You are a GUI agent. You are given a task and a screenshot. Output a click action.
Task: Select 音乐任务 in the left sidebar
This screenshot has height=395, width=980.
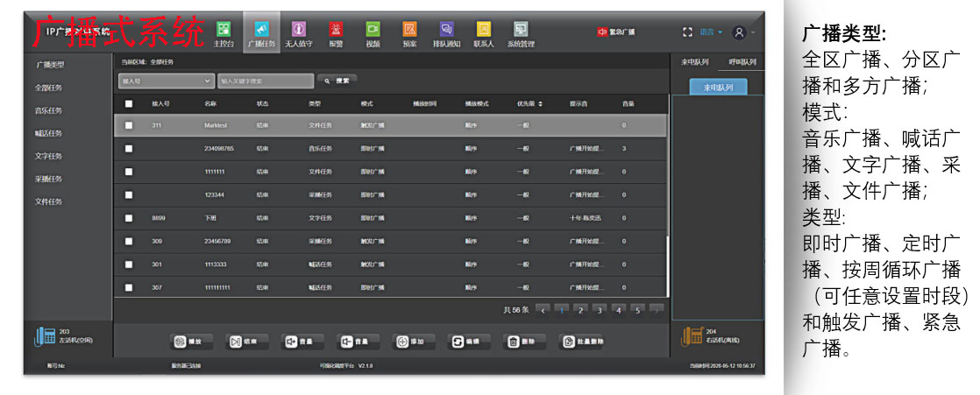(x=49, y=110)
